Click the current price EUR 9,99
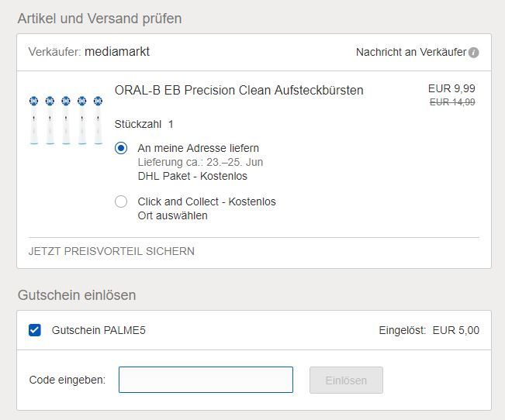Image resolution: width=505 pixels, height=420 pixels. pos(451,88)
